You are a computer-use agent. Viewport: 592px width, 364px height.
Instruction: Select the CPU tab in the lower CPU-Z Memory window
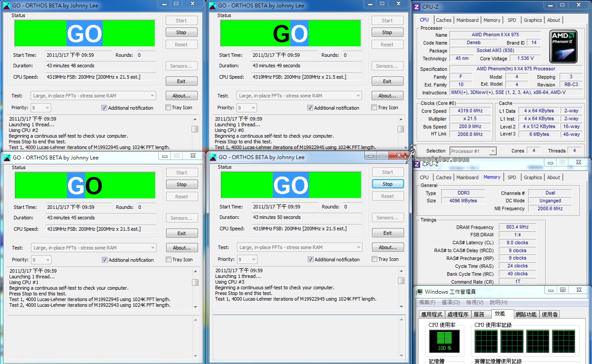(424, 177)
